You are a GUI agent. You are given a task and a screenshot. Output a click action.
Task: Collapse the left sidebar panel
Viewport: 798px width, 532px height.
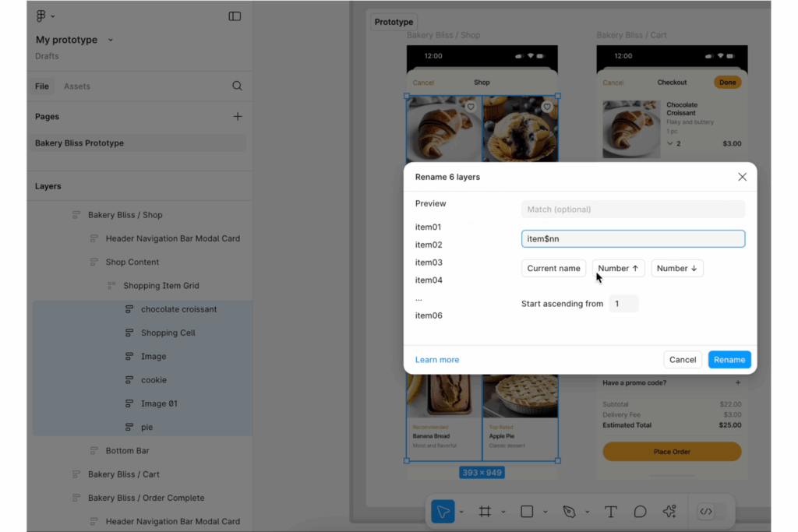[235, 16]
